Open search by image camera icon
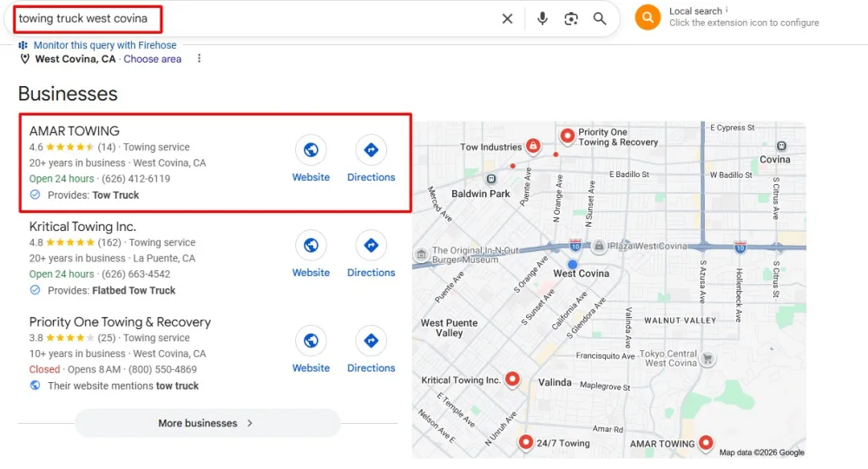 point(571,19)
